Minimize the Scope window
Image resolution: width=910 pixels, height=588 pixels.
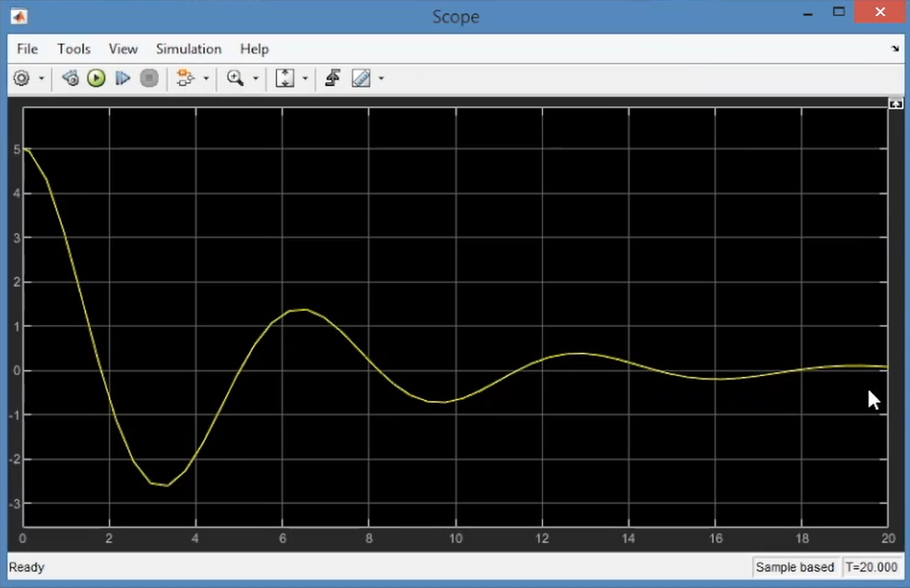click(x=808, y=13)
